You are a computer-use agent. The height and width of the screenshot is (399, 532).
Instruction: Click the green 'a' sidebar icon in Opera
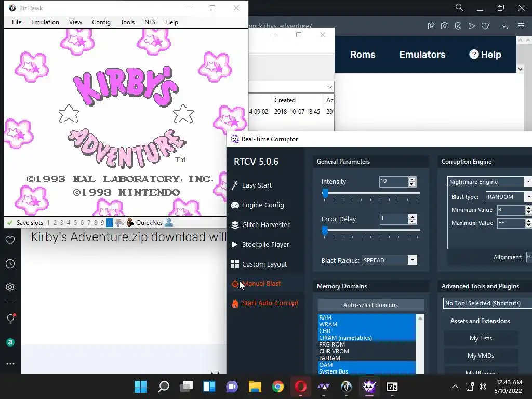(10, 342)
